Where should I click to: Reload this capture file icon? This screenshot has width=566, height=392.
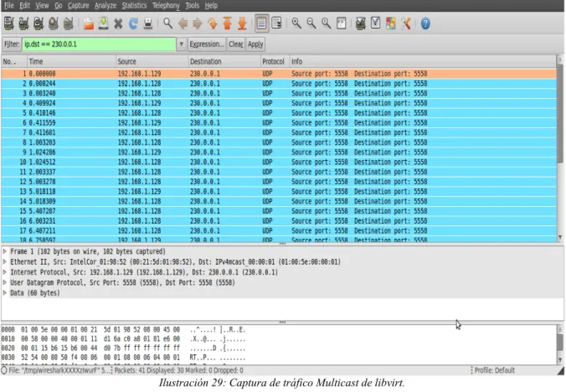pyautogui.click(x=133, y=23)
